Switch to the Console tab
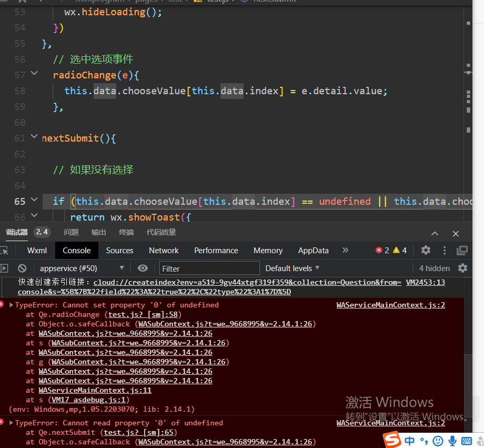 [x=77, y=250]
